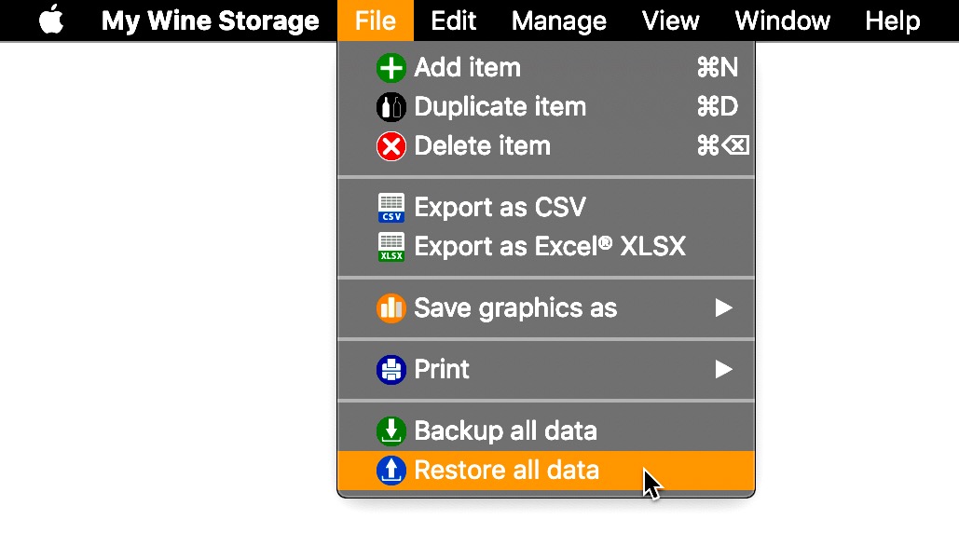The height and width of the screenshot is (560, 959).
Task: Open the Window menu
Action: click(782, 20)
